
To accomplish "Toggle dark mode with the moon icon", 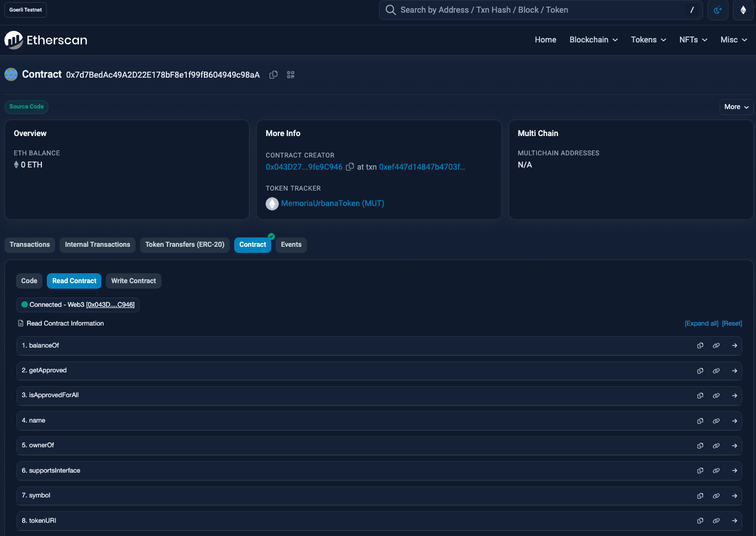I will point(717,10).
